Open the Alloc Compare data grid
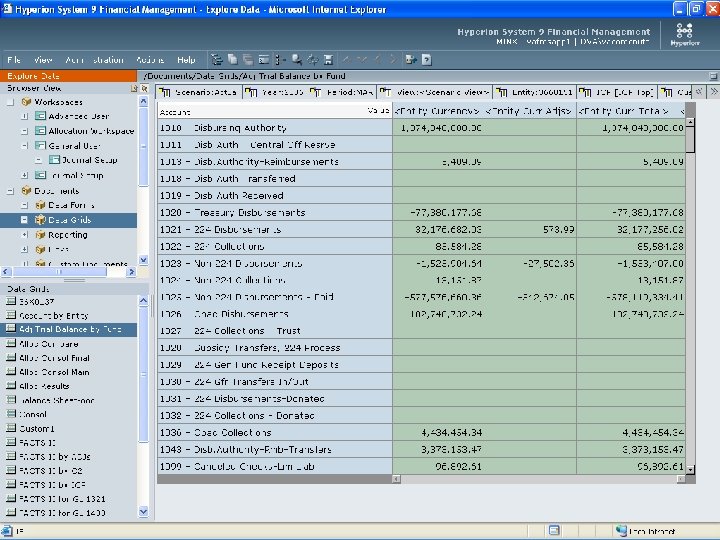Screen dimensions: 720x540 click(x=49, y=344)
